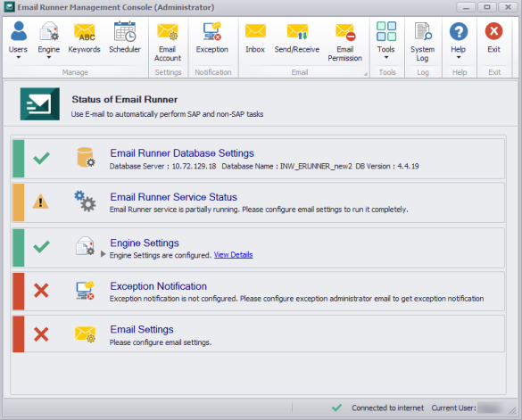The height and width of the screenshot is (420, 522).
Task: Click the Notification group label
Action: click(213, 72)
